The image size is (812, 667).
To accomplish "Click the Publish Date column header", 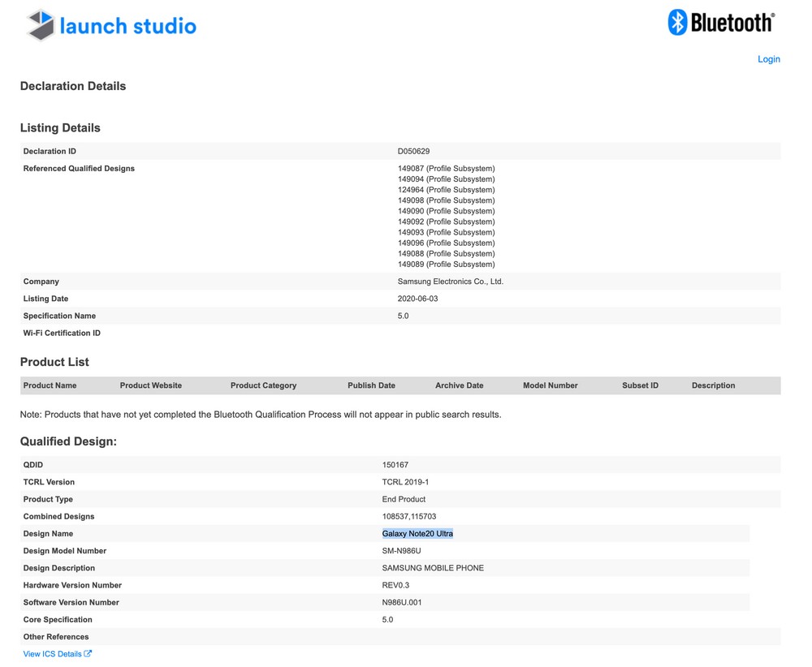I will click(371, 385).
